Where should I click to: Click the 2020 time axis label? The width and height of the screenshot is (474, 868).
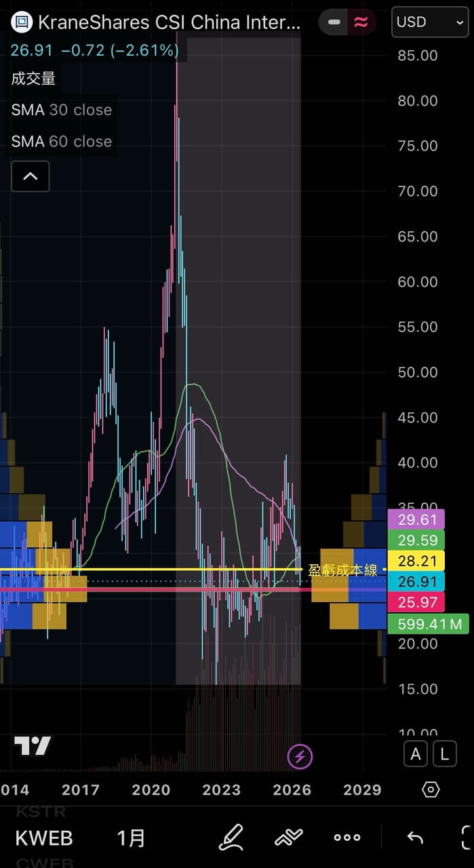151,789
